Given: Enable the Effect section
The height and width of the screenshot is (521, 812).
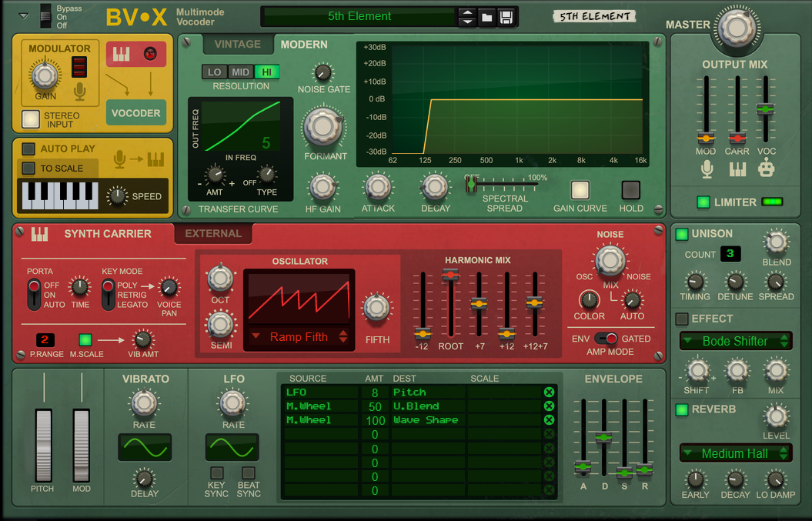Looking at the screenshot, I should point(682,319).
